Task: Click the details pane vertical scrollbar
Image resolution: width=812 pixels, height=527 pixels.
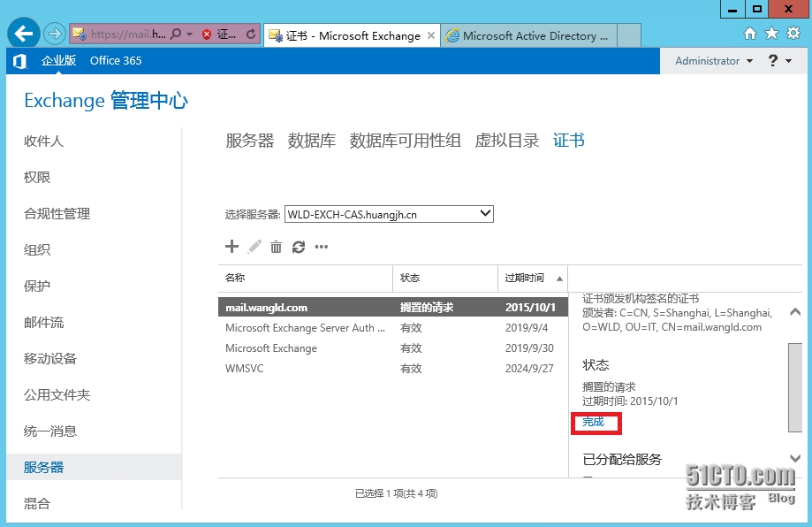Action: tap(795, 386)
